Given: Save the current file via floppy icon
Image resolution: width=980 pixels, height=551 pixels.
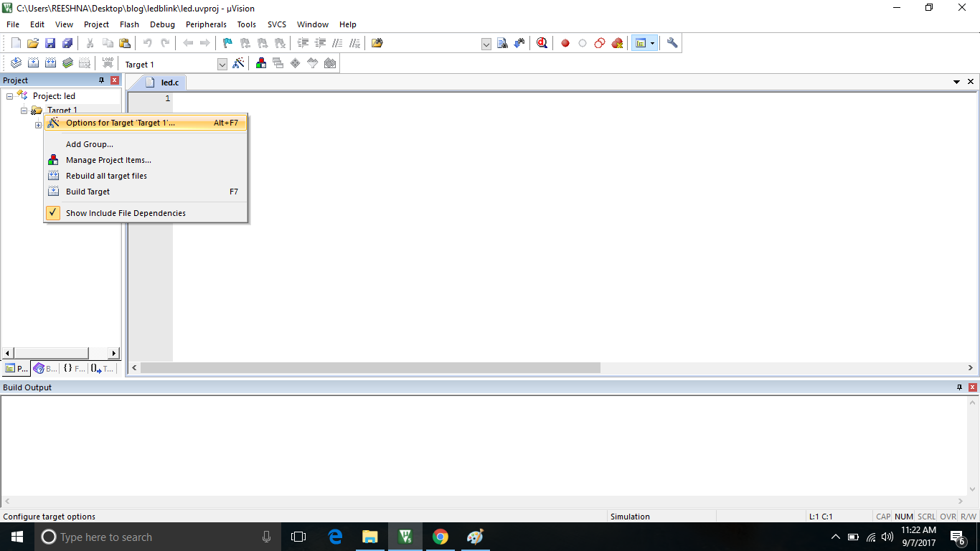Looking at the screenshot, I should (x=50, y=43).
